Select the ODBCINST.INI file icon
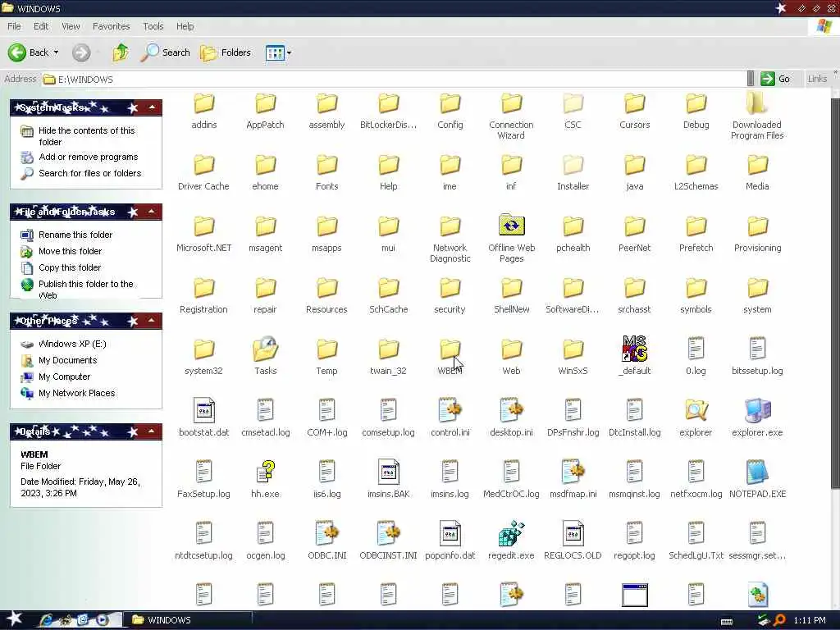840x630 pixels. [x=388, y=533]
